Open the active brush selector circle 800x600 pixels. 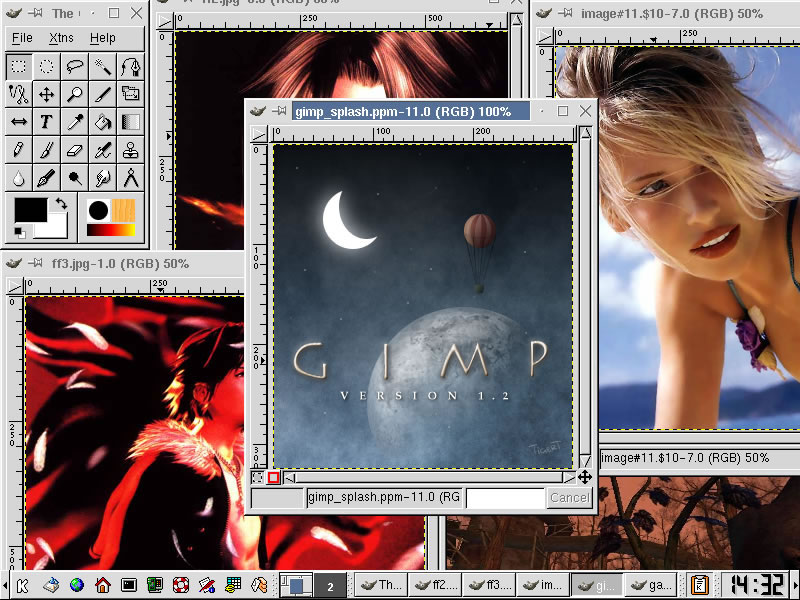click(98, 210)
